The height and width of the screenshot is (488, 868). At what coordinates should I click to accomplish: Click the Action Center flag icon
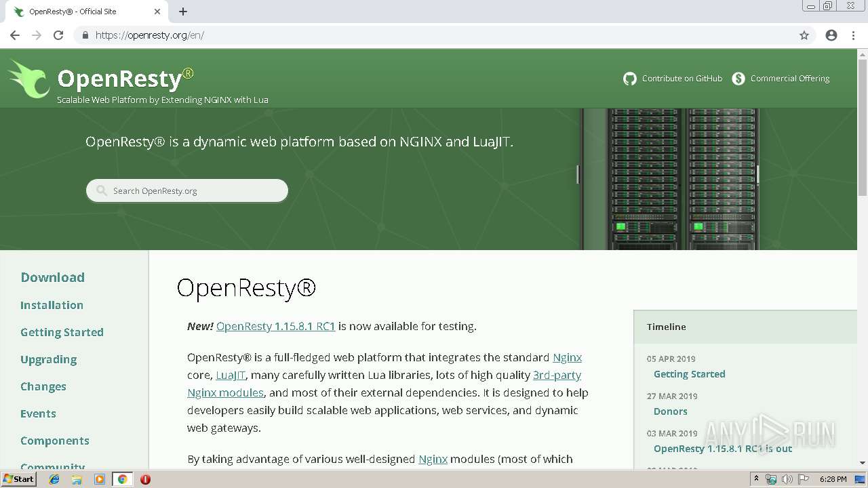803,479
